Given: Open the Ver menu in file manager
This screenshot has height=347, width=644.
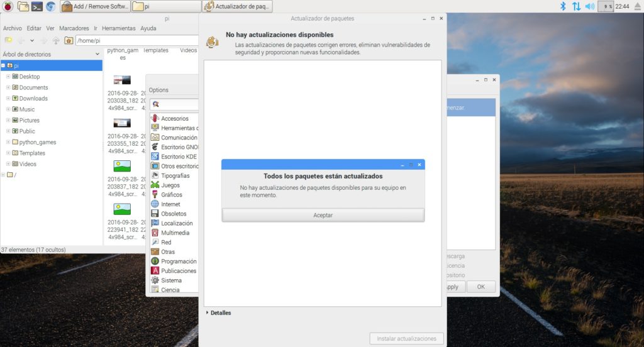Looking at the screenshot, I should 50,28.
